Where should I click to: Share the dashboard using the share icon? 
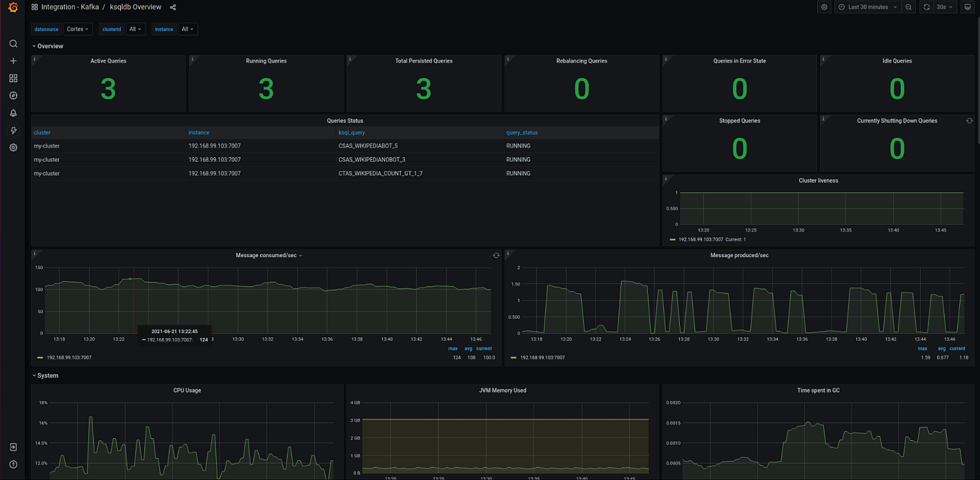[173, 7]
